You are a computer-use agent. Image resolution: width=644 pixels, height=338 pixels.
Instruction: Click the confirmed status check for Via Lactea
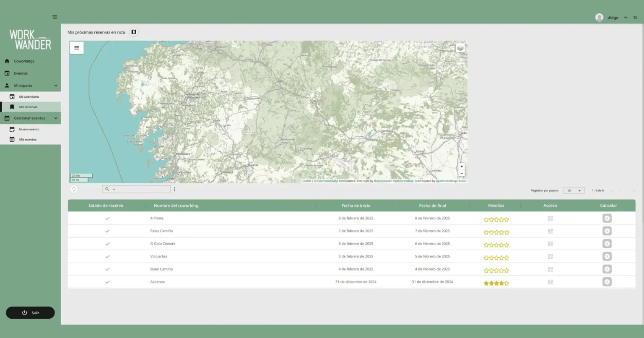(x=107, y=256)
